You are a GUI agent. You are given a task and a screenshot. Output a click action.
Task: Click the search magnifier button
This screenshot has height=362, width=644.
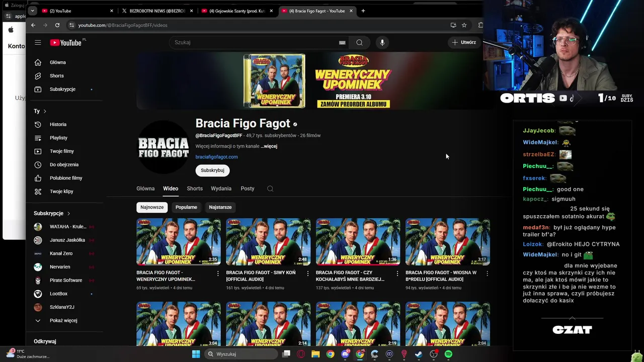359,43
